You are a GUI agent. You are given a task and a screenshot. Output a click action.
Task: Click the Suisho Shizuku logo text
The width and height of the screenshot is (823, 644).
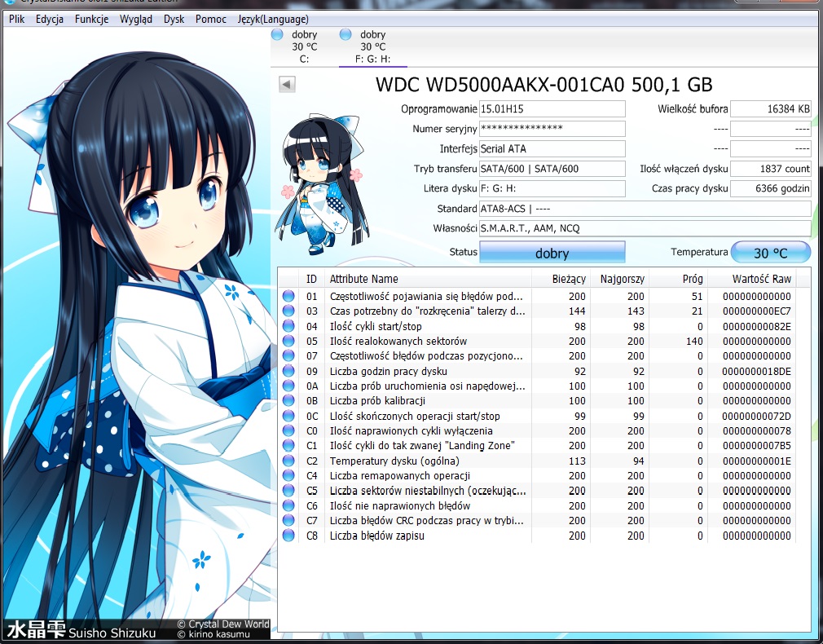(81, 630)
